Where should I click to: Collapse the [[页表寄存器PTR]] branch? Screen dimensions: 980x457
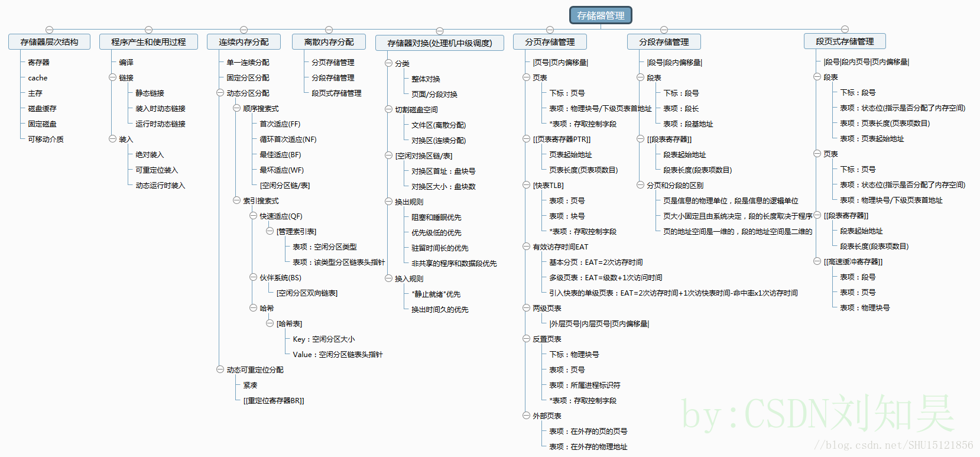point(526,139)
